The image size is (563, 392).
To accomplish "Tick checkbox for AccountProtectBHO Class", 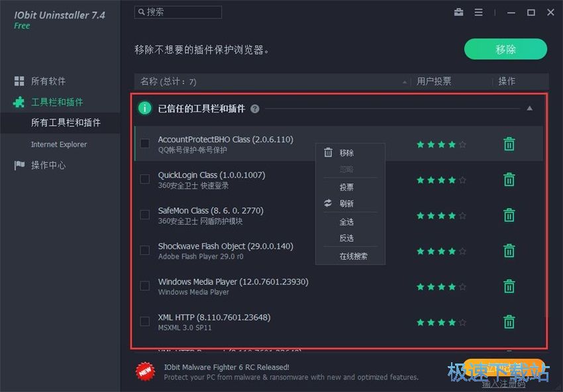I will click(144, 144).
